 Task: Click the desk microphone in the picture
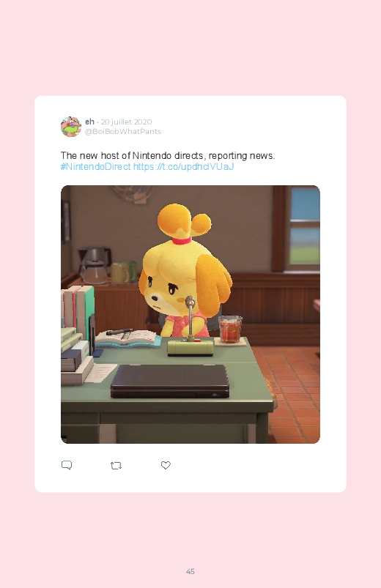coord(190,328)
